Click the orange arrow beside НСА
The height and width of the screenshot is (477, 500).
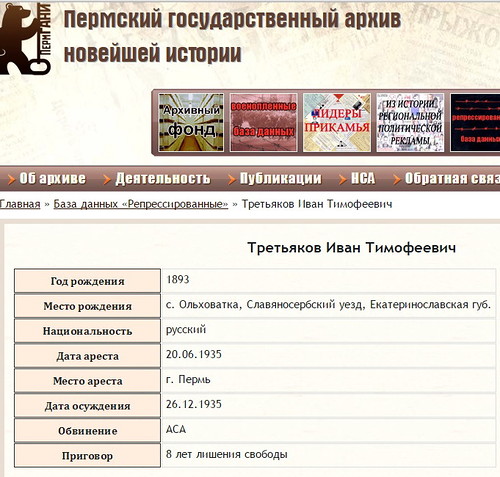(343, 179)
